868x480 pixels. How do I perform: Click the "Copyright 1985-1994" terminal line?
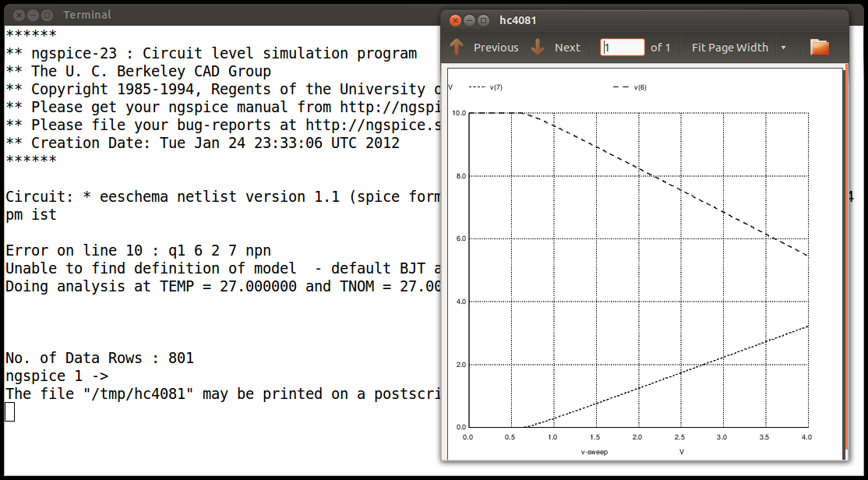click(223, 89)
